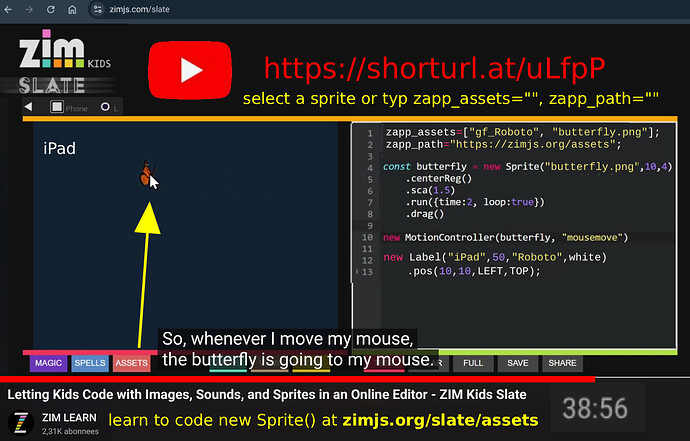Image resolution: width=690 pixels, height=441 pixels.
Task: Click the const butterfly Sprite line
Action: point(528,167)
